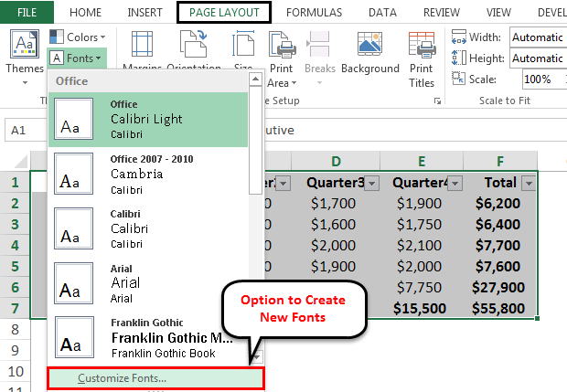Switch to the REVIEW tab

[x=442, y=12]
